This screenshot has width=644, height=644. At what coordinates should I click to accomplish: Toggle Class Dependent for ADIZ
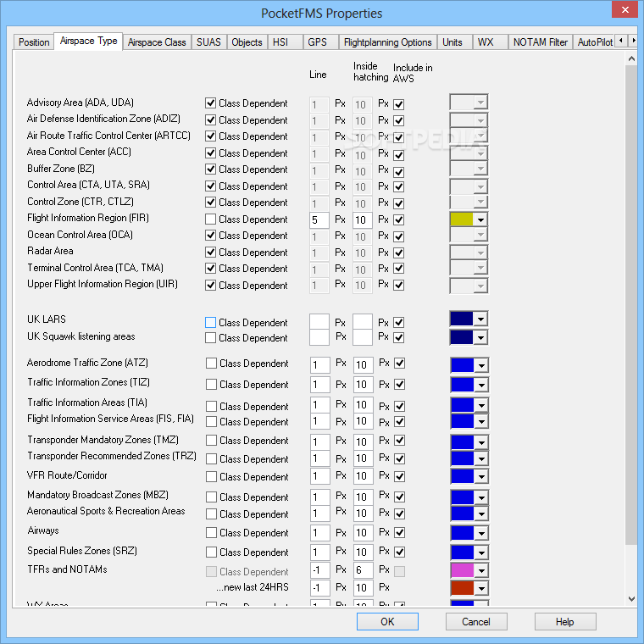tap(211, 120)
